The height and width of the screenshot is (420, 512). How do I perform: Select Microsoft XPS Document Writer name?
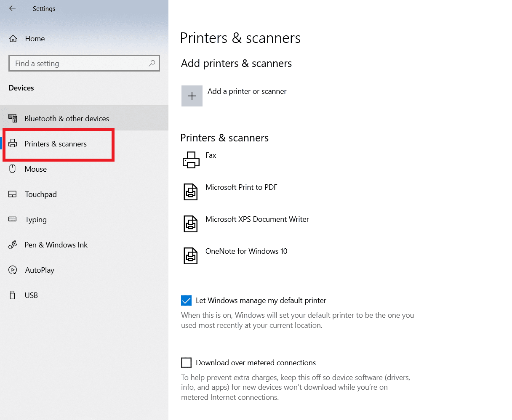point(257,219)
